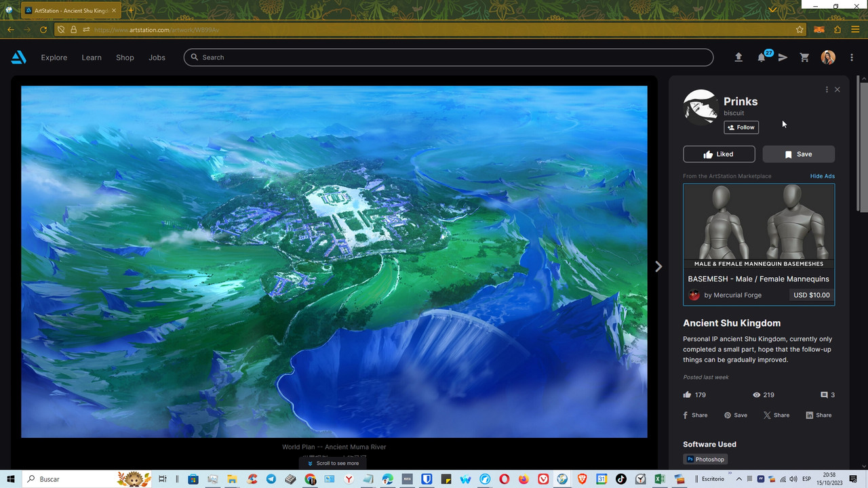Viewport: 868px width, 488px height.
Task: Reload the page in the browser
Action: [x=43, y=30]
